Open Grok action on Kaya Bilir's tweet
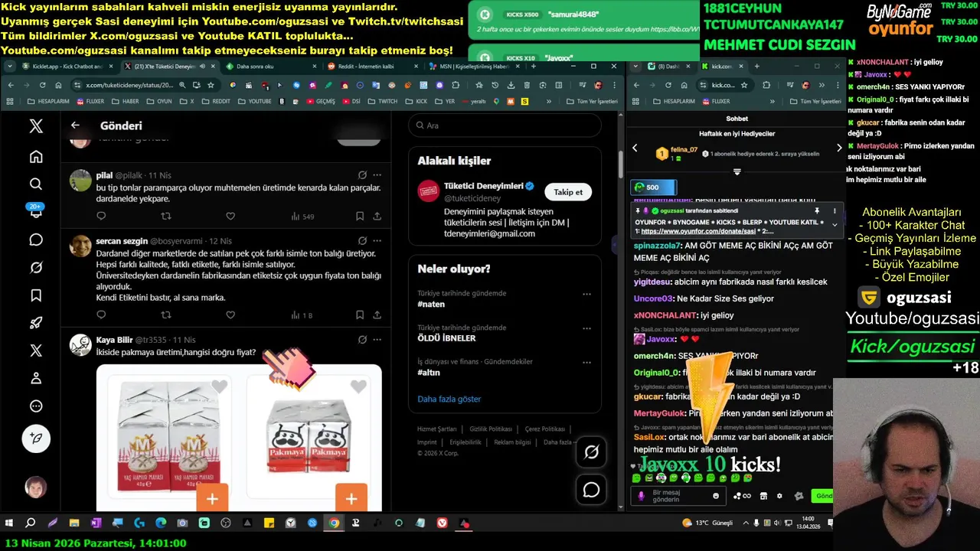980x551 pixels. (x=362, y=340)
